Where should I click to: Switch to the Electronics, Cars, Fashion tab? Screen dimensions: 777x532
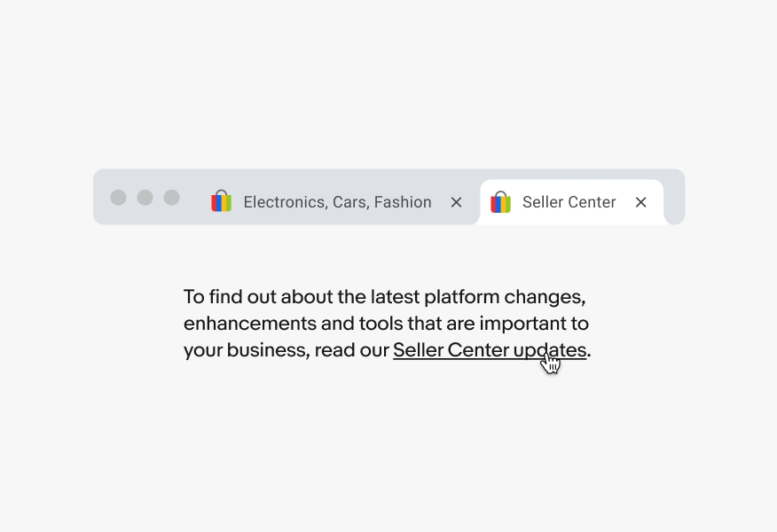tap(337, 202)
